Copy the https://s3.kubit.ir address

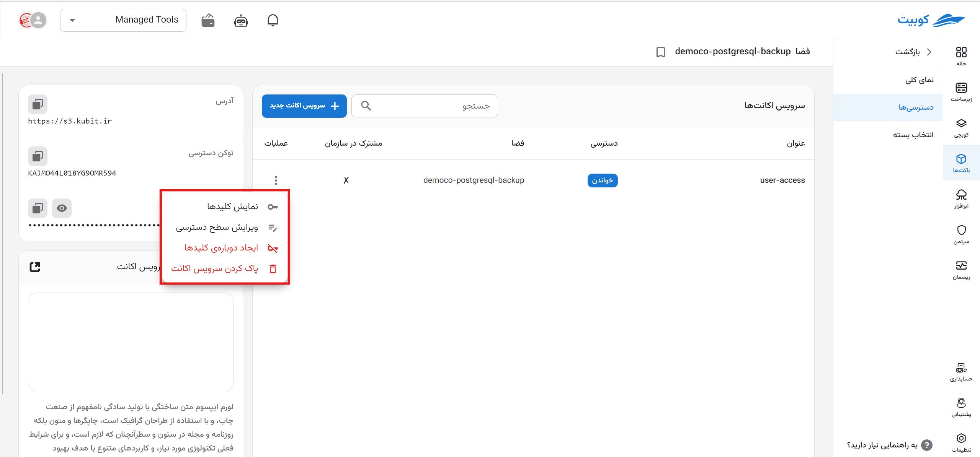click(38, 104)
